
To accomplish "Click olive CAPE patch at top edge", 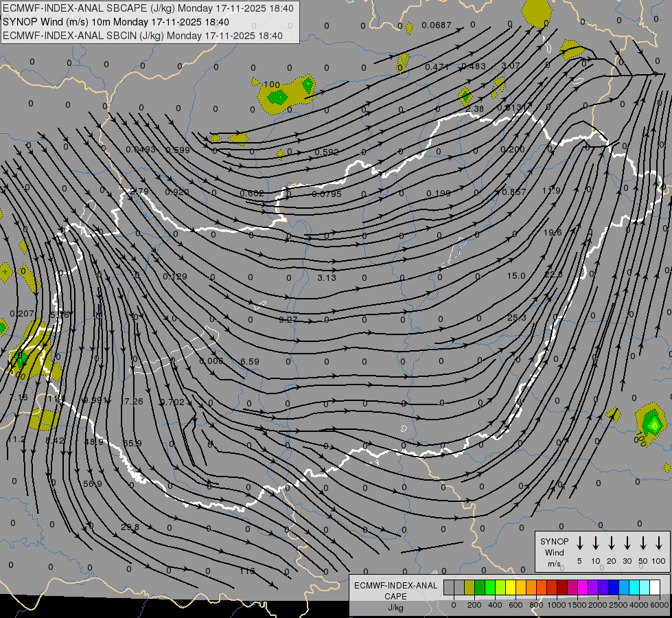I will 537,14.
